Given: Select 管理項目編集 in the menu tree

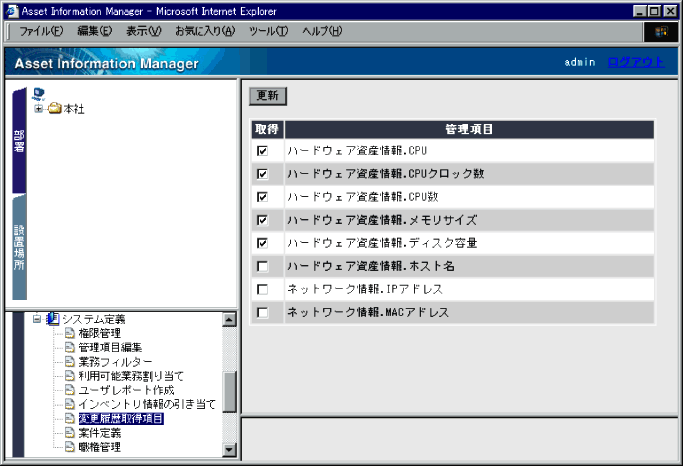Looking at the screenshot, I should coord(110,347).
